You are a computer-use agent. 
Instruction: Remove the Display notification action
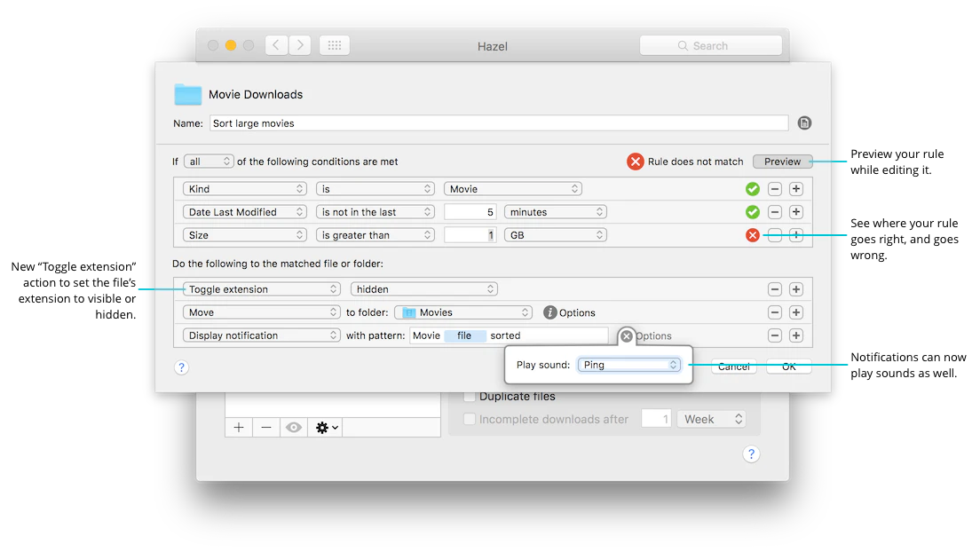pyautogui.click(x=774, y=335)
